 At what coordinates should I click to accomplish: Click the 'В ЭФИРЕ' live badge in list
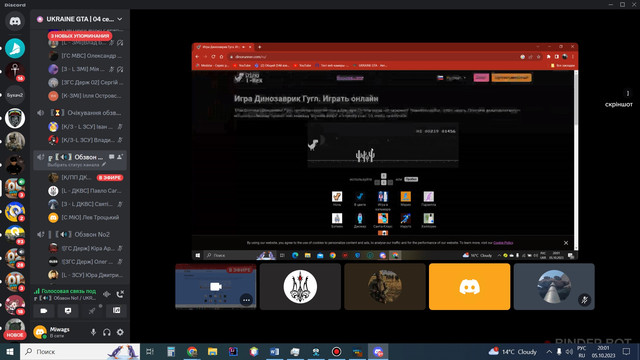[110, 178]
